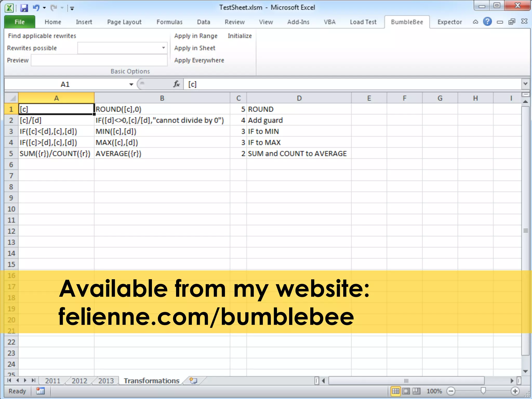This screenshot has height=399, width=532.
Task: Click Apply in Sheet
Action: 195,48
